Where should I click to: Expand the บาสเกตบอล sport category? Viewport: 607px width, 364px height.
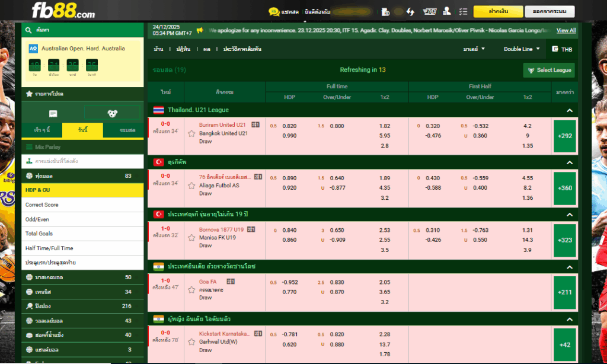click(82, 277)
